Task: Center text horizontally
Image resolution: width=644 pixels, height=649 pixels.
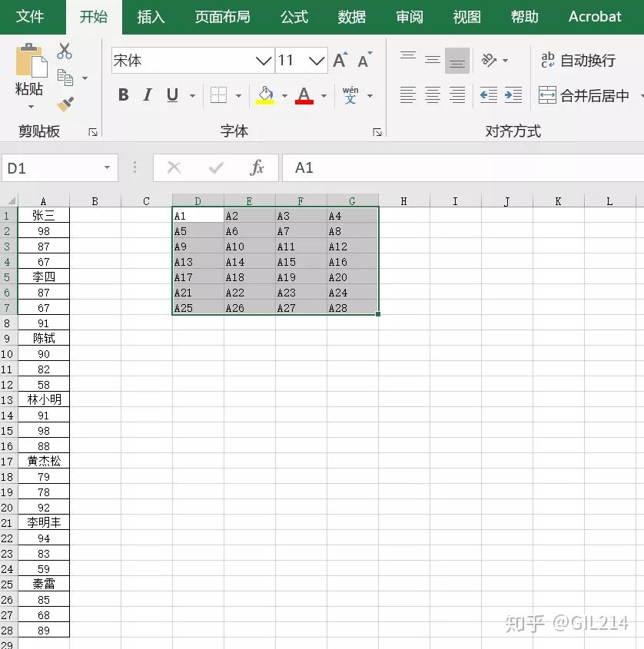Action: tap(433, 95)
